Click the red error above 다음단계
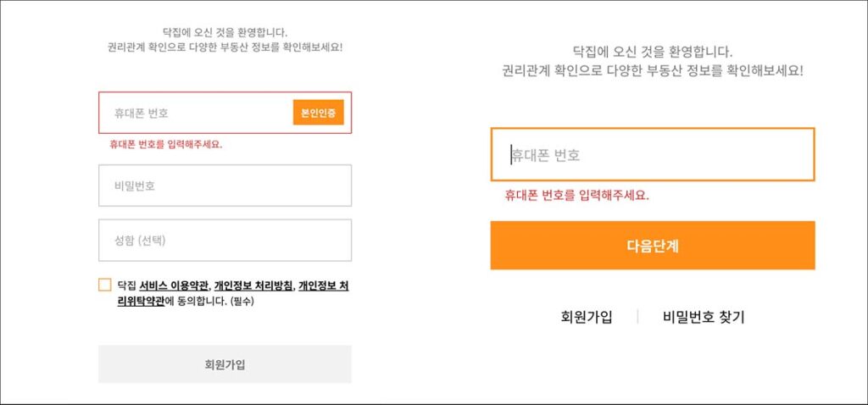The width and height of the screenshot is (868, 405). [576, 196]
